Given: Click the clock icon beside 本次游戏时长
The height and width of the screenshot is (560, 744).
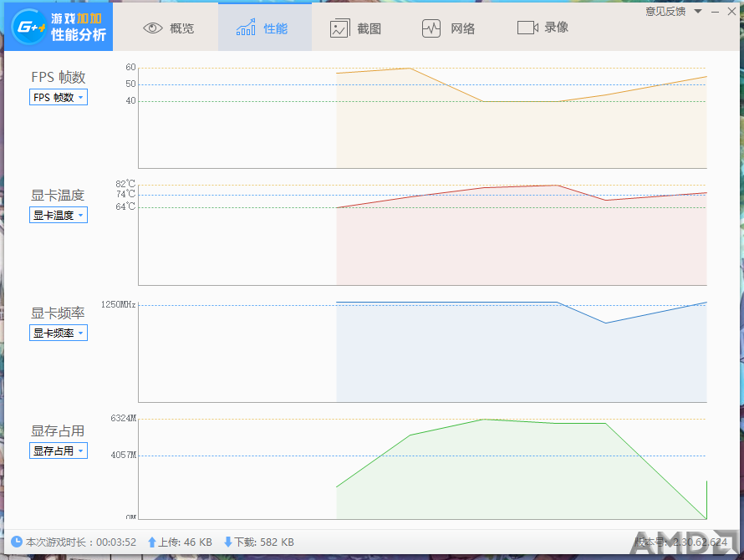Looking at the screenshot, I should 17,542.
